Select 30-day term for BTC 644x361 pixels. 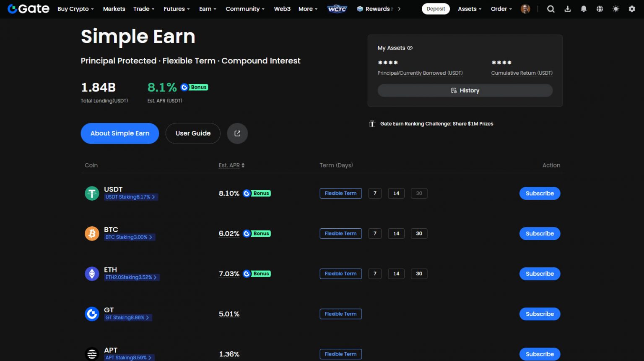[x=419, y=233]
